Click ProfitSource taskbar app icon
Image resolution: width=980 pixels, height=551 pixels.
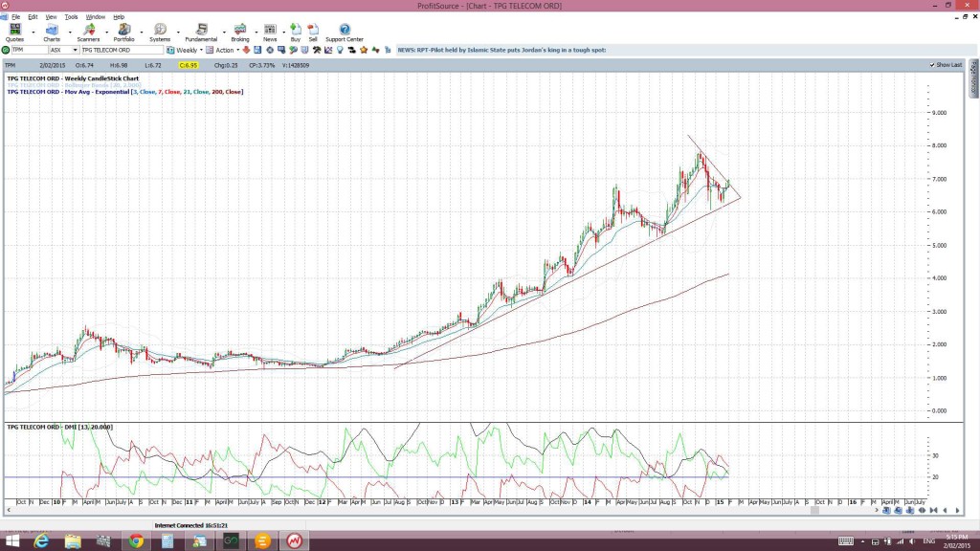click(x=295, y=541)
